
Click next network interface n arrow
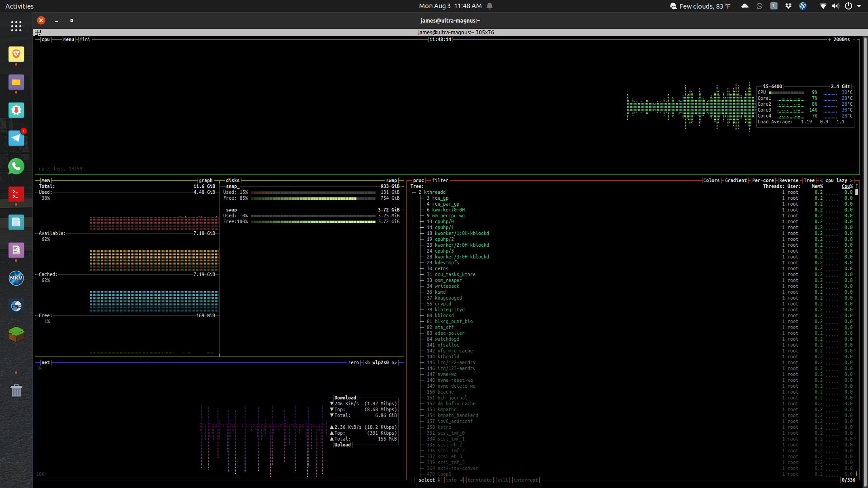[x=394, y=363]
